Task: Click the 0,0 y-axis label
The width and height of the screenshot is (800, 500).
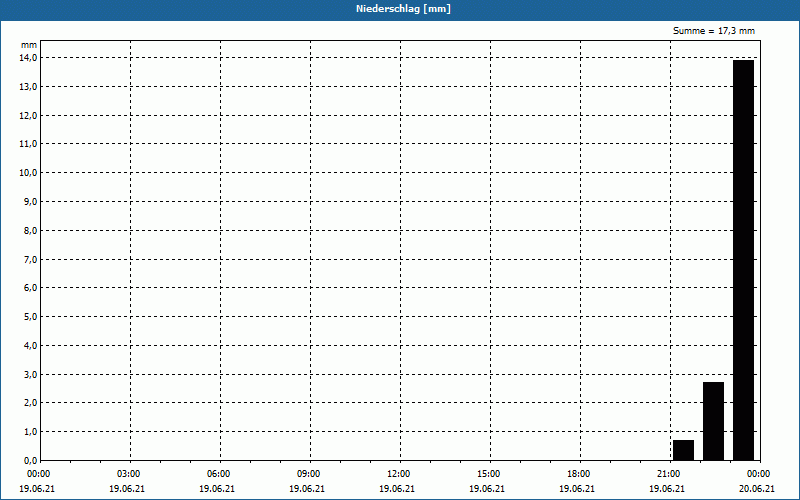Action: 29,461
